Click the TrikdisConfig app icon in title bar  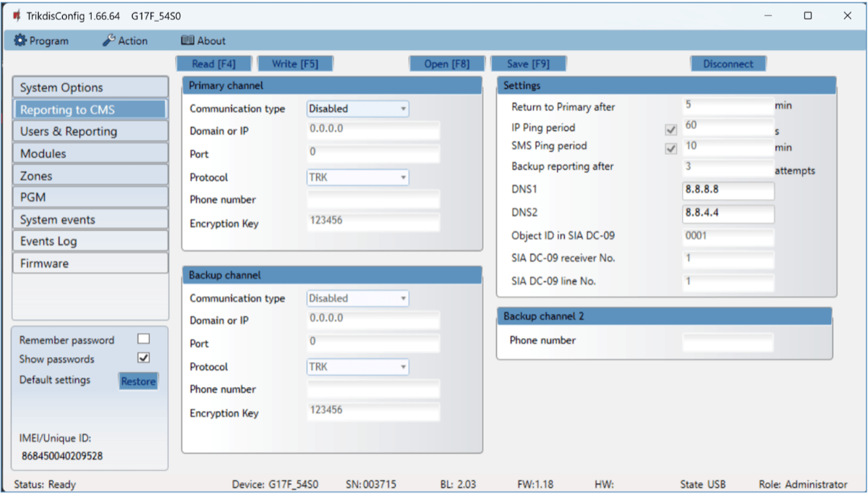tap(17, 16)
